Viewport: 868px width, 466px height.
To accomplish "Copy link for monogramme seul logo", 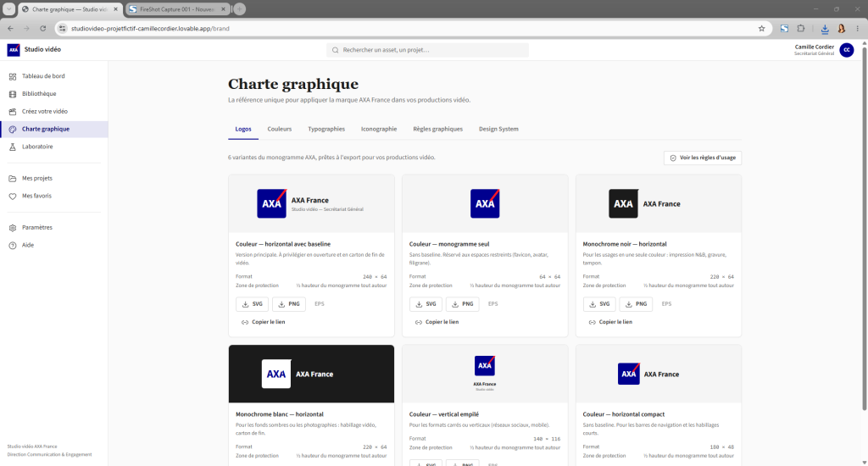I will pos(437,322).
